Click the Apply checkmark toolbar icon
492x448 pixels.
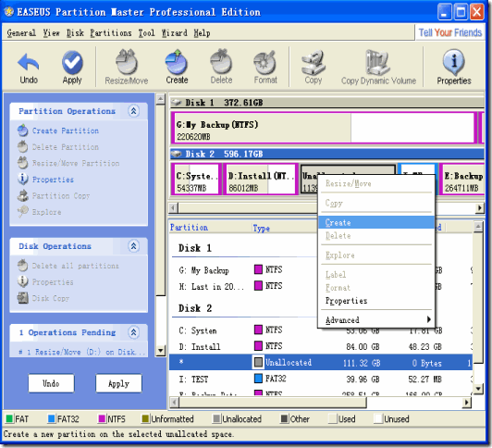point(72,62)
